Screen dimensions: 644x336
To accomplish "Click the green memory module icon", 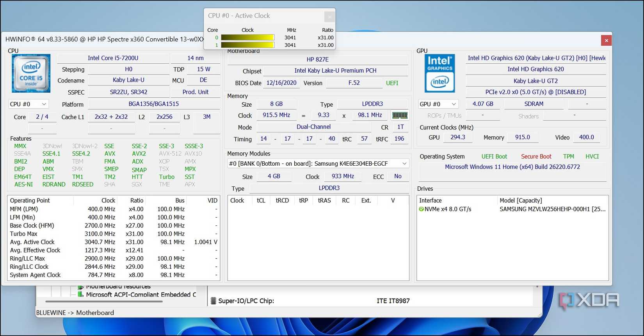I will [x=400, y=115].
